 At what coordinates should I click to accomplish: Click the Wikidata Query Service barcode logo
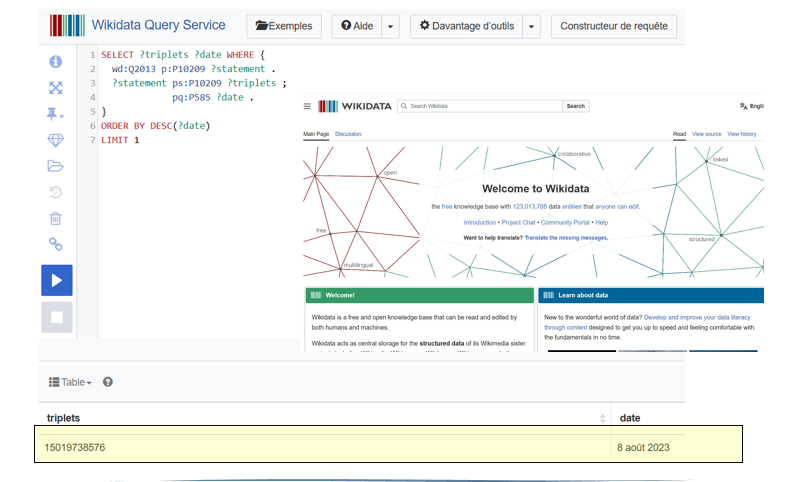click(67, 25)
